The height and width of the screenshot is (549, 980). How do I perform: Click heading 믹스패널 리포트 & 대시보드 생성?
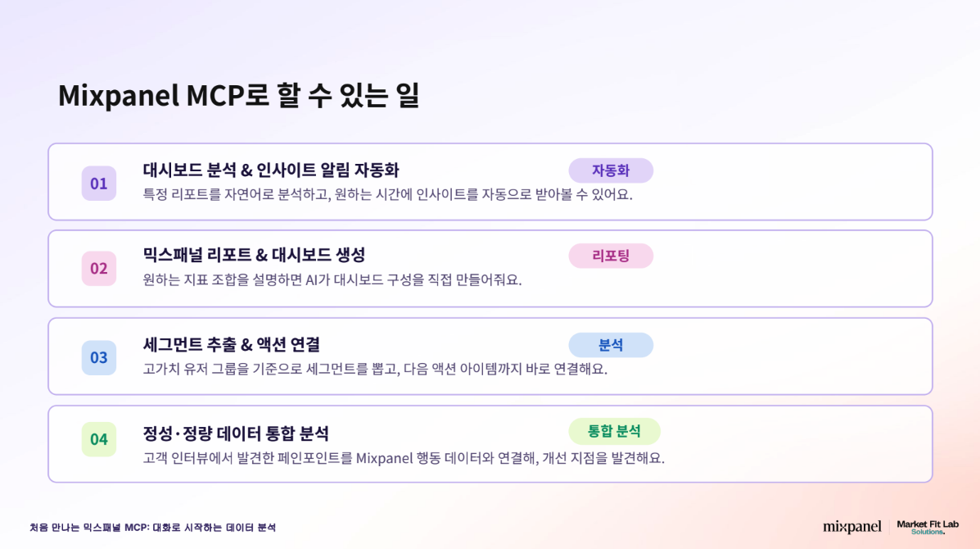point(254,255)
